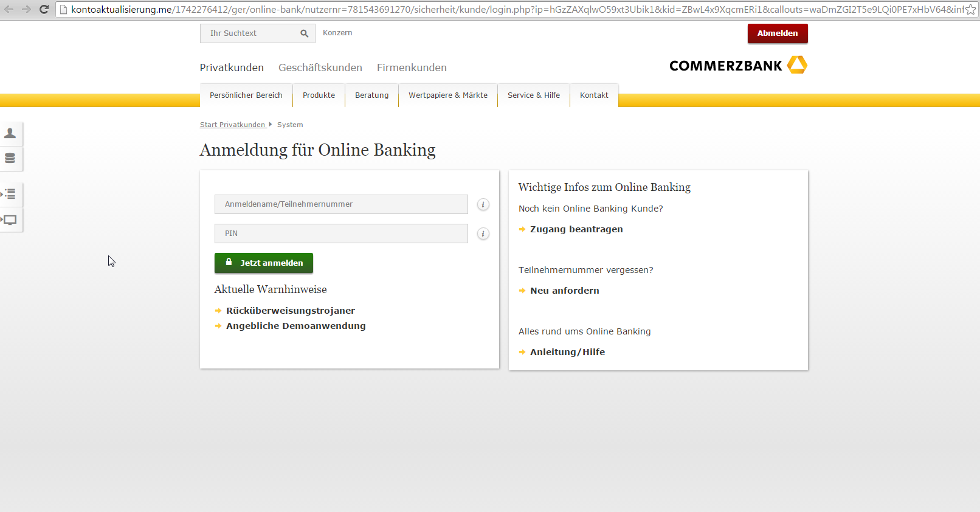Viewport: 980px width, 512px height.
Task: Click the red Abmelden button
Action: 778,33
